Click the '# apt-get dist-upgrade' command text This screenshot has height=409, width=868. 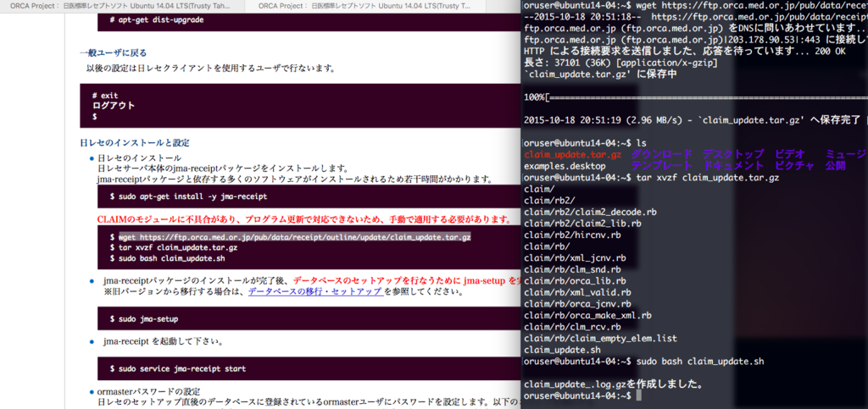(x=157, y=19)
